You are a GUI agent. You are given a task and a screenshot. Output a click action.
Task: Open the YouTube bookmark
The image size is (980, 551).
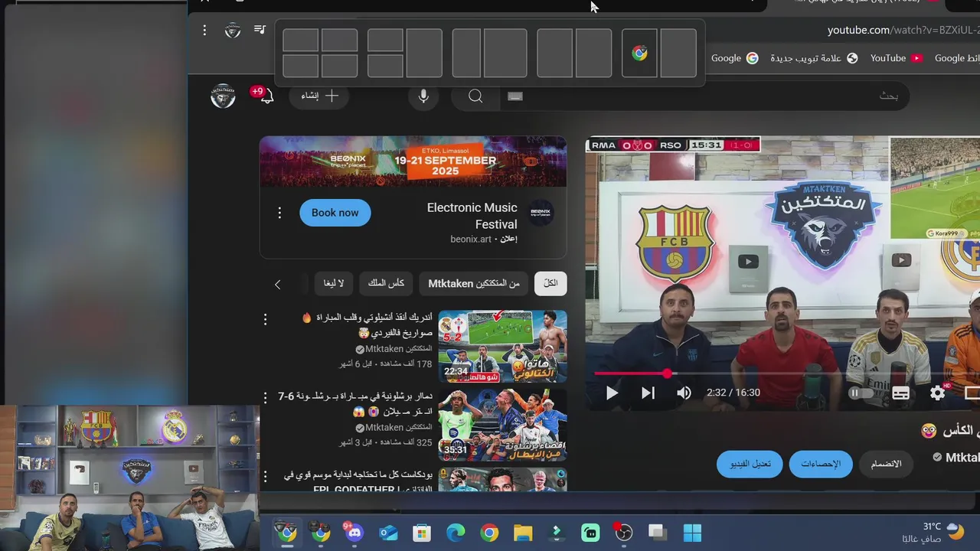pyautogui.click(x=896, y=58)
